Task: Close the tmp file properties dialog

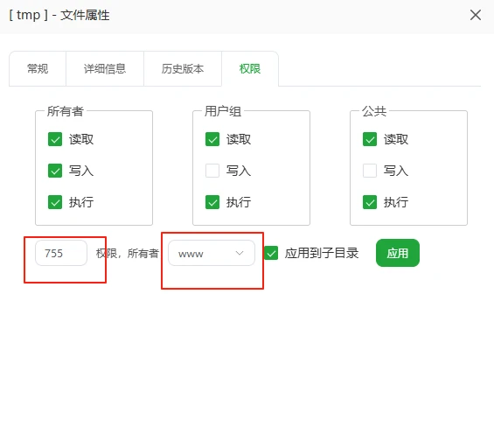Action: coord(475,15)
